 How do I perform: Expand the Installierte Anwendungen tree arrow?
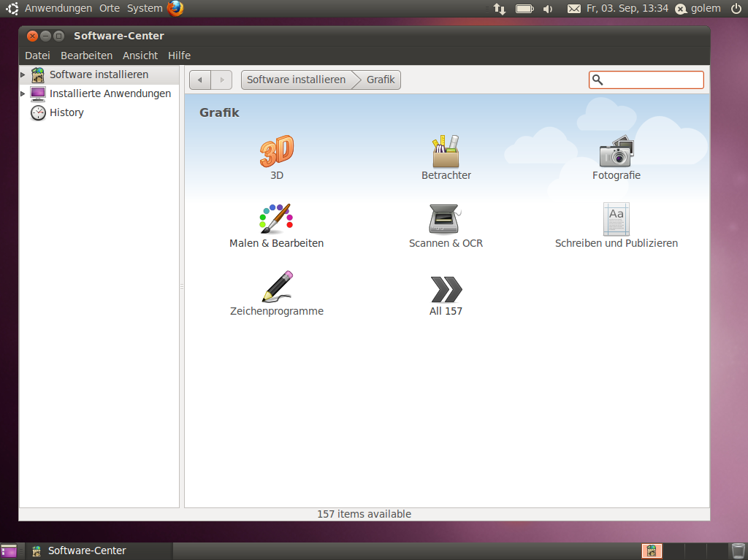click(x=23, y=93)
